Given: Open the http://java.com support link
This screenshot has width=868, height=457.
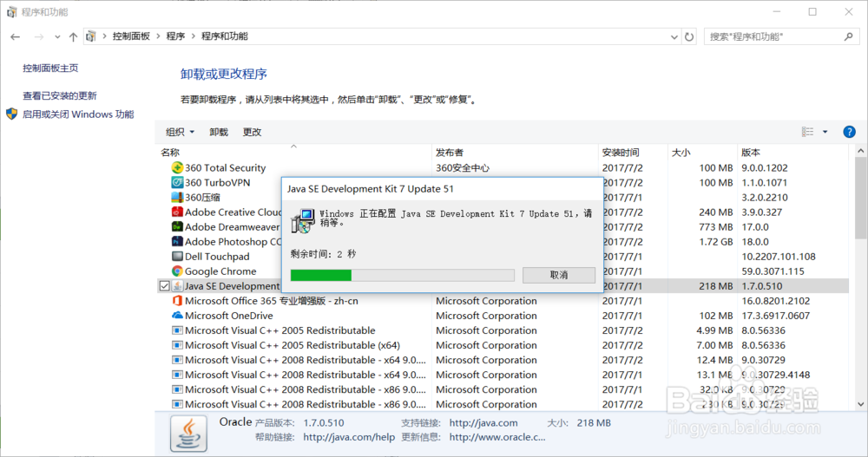Looking at the screenshot, I should (483, 422).
